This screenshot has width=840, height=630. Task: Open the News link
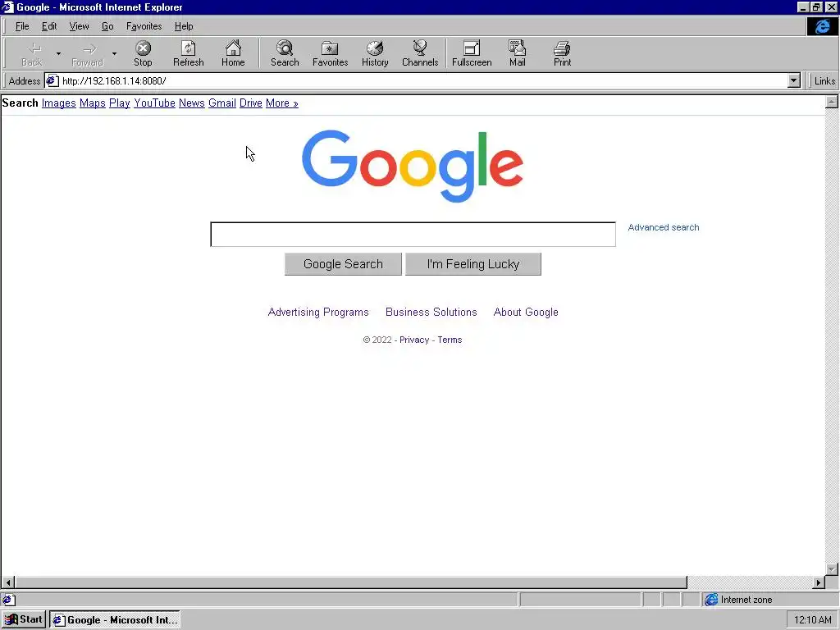192,103
